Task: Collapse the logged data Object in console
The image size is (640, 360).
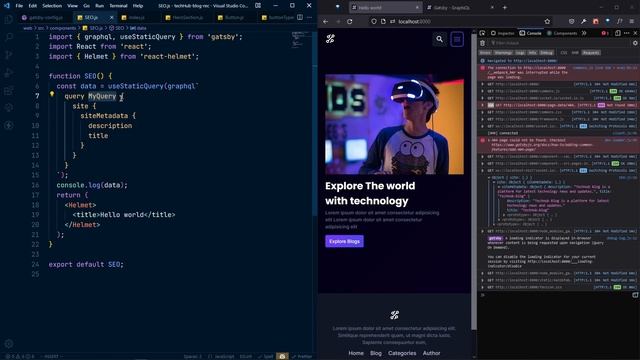Action: 489,178
